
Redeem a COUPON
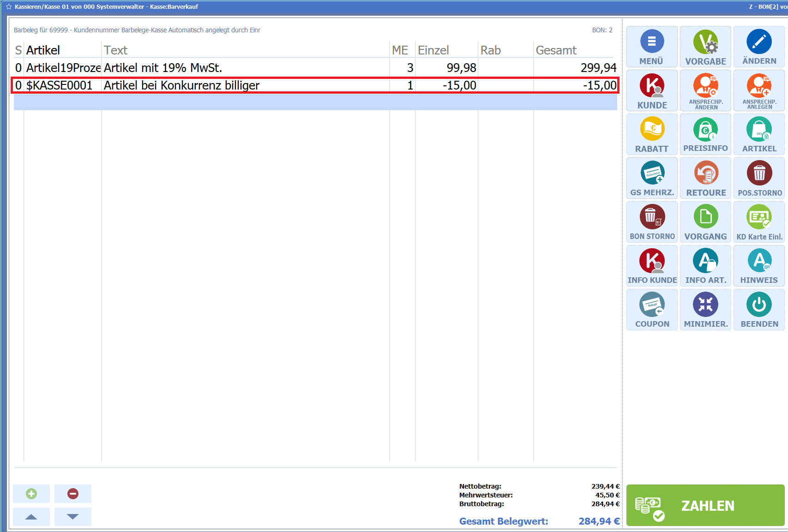652,310
